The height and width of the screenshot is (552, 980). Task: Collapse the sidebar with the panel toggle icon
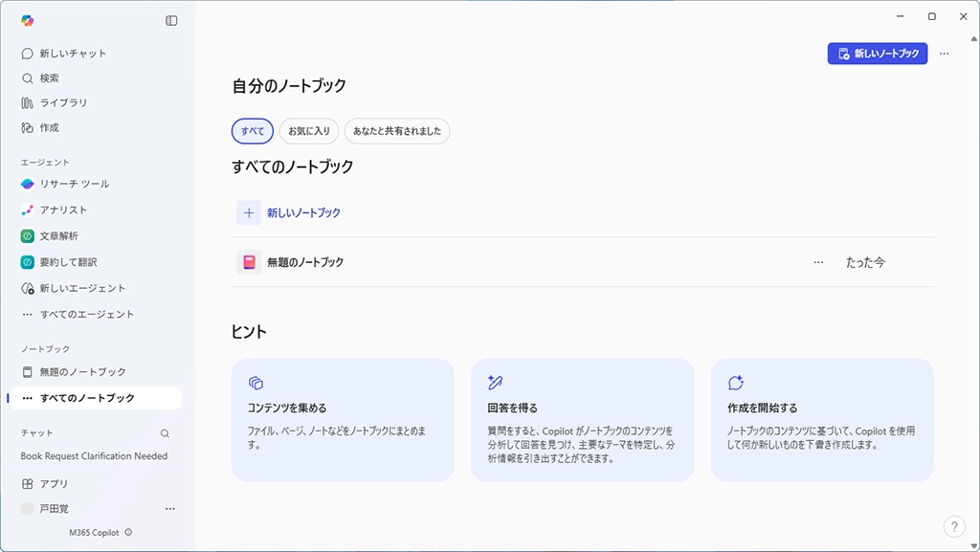coord(171,20)
